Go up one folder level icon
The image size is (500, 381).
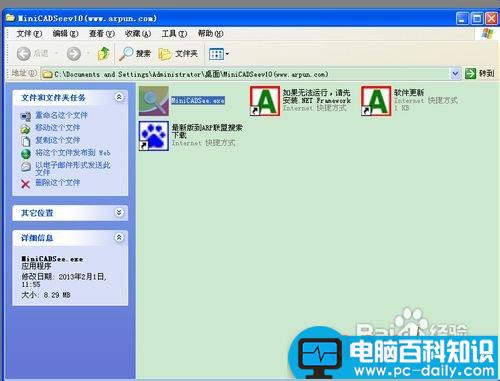[x=104, y=53]
